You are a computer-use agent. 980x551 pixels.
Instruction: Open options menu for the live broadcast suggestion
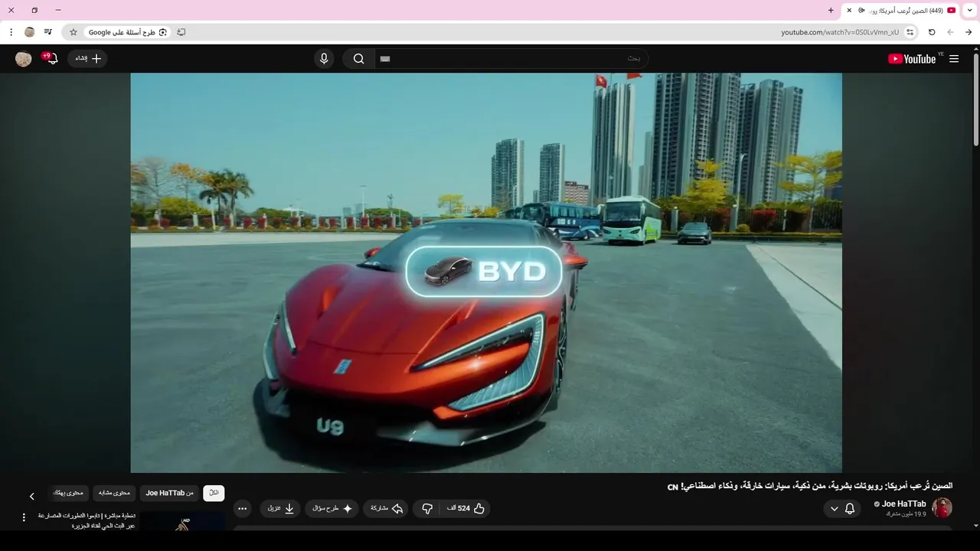click(x=24, y=517)
